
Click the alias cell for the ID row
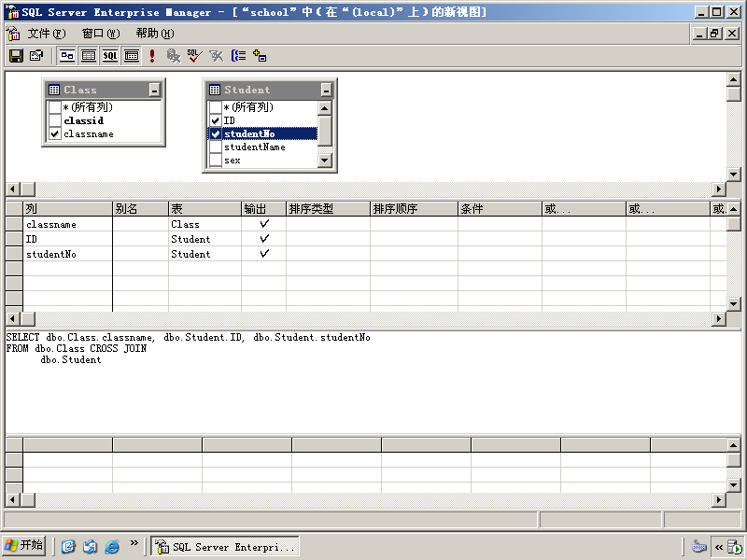tap(141, 239)
